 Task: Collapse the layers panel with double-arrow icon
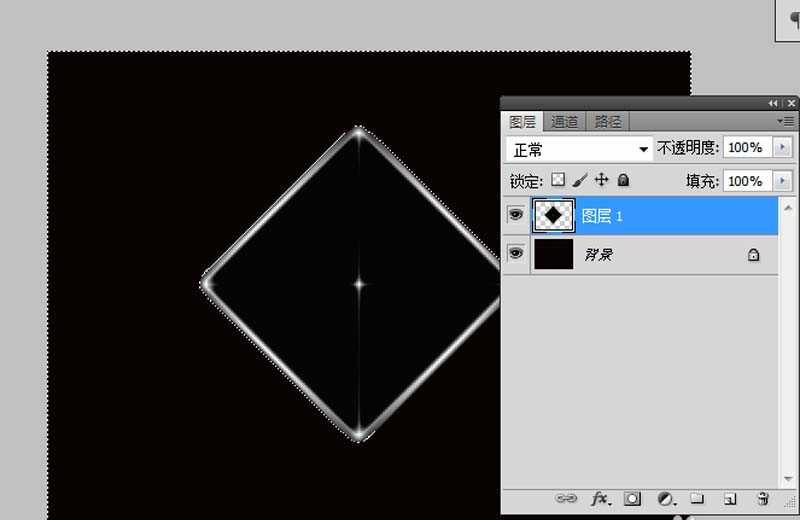(x=773, y=104)
